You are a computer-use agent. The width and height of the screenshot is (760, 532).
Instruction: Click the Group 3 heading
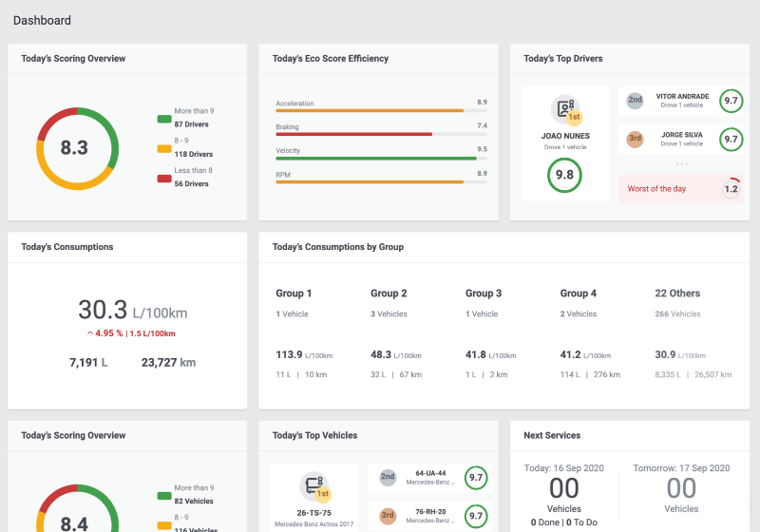click(x=484, y=294)
